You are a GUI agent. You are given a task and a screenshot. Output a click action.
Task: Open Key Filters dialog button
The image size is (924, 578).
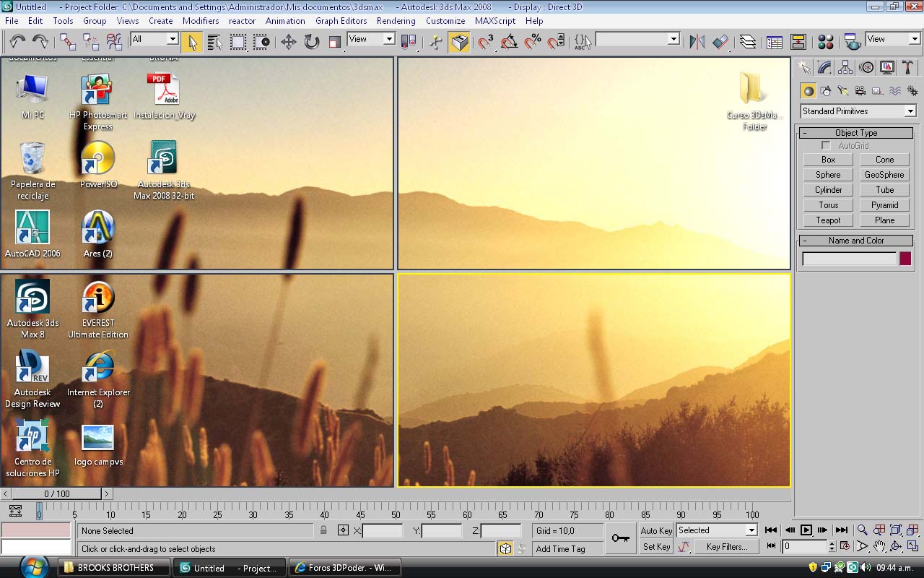point(726,547)
